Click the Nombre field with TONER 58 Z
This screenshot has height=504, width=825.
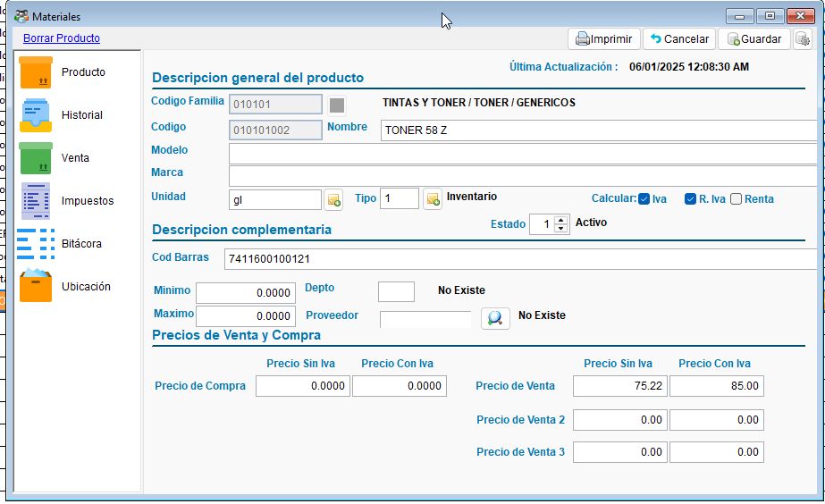tap(599, 130)
